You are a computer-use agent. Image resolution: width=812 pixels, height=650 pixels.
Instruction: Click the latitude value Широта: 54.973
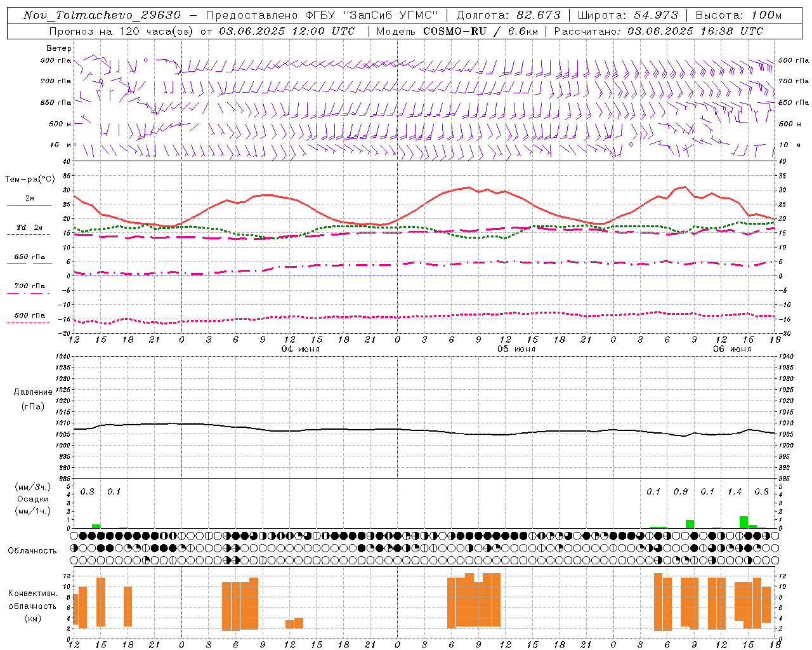pos(627,15)
